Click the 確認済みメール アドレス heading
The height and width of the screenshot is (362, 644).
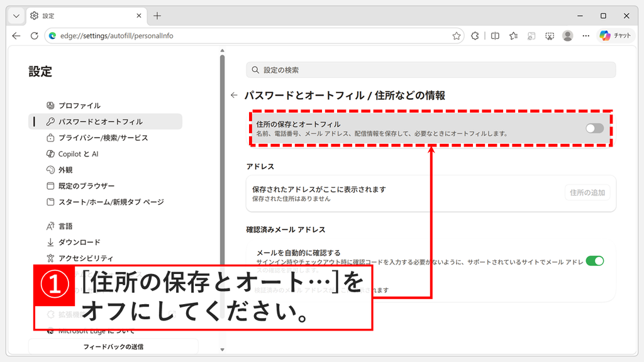click(x=286, y=229)
